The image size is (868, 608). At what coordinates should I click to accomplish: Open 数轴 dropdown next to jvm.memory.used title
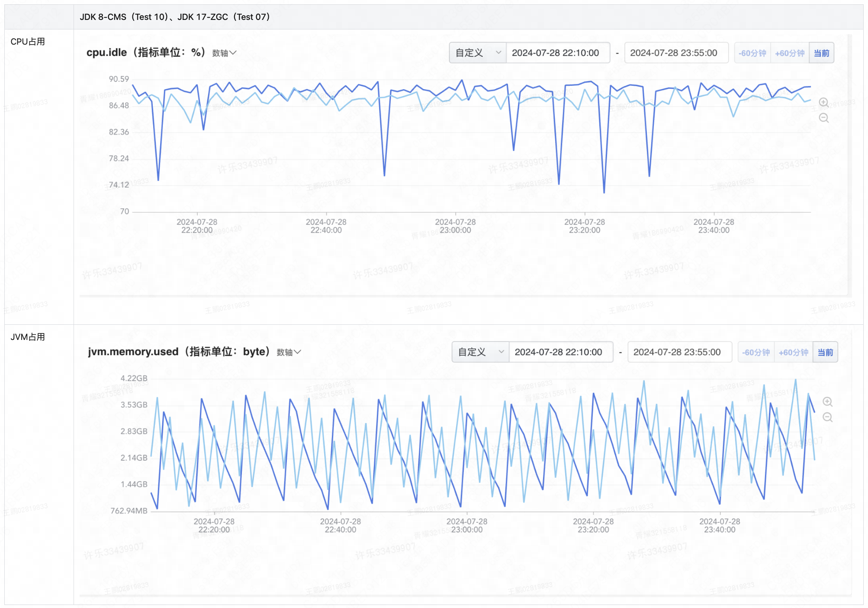[289, 352]
